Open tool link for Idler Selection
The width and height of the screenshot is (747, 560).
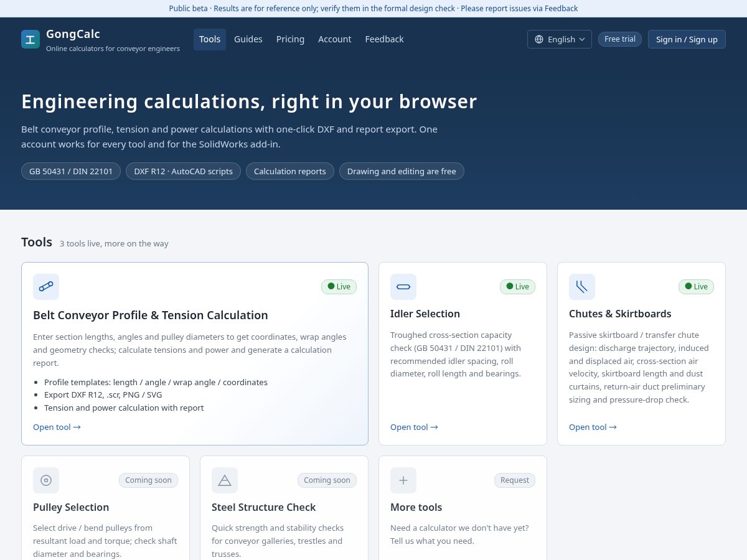tap(414, 427)
